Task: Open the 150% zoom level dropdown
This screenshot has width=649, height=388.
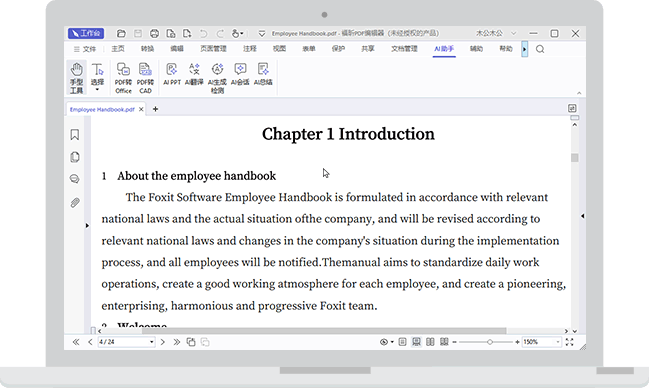Action: coord(558,342)
